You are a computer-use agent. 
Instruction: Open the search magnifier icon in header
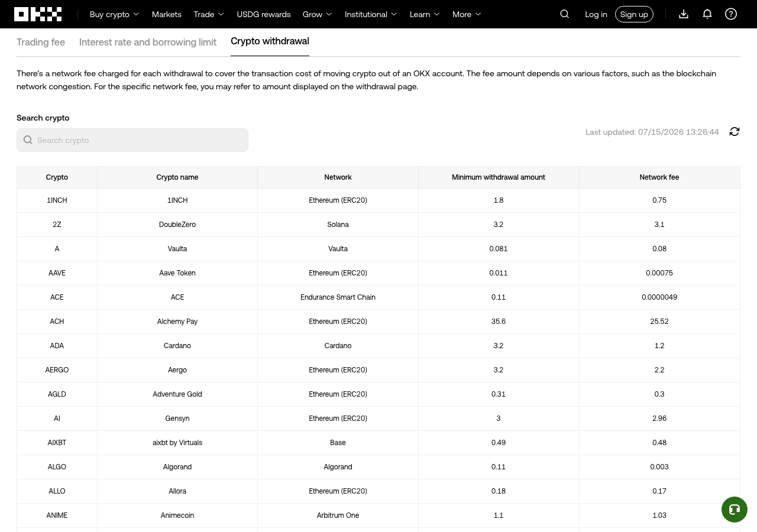[565, 14]
